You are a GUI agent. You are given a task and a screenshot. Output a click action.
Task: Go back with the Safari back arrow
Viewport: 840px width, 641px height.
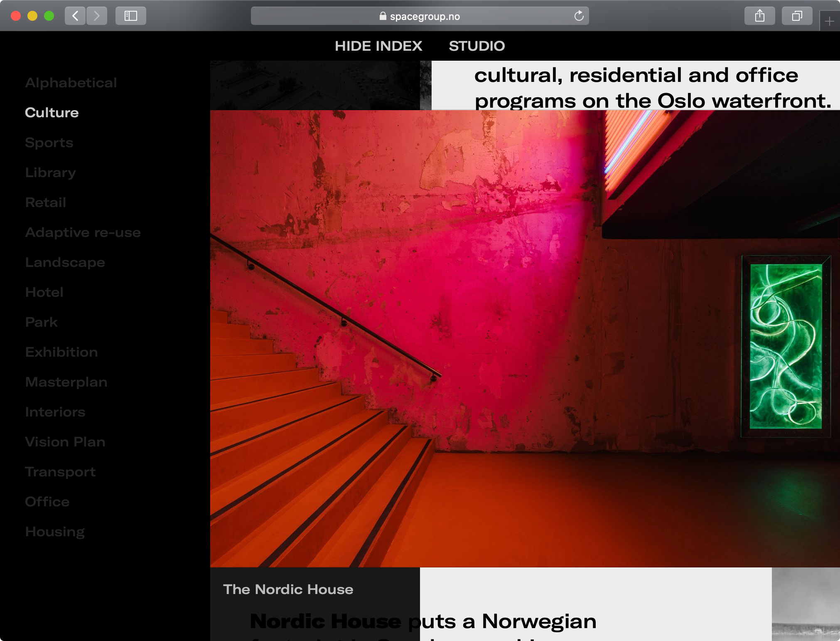pos(75,16)
